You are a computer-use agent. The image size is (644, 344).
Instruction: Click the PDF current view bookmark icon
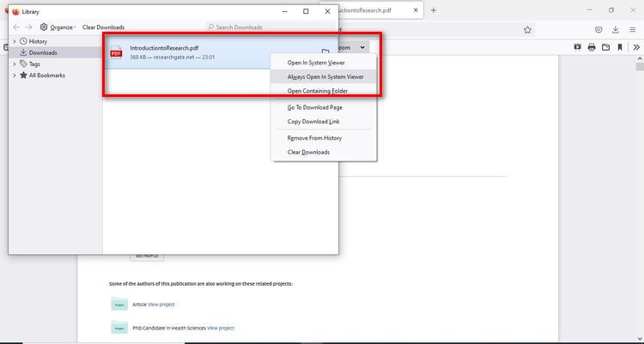pos(620,47)
